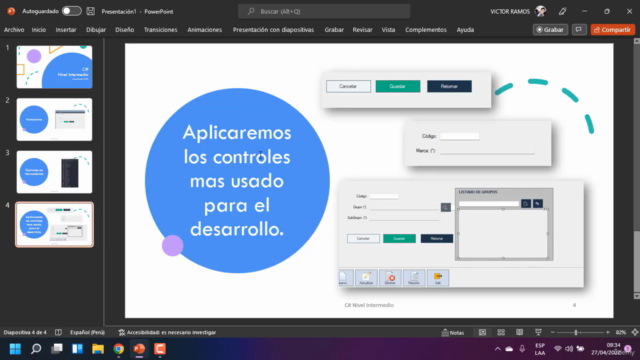Start slideshow from status bar icon
Screen dimensions: 640x360
538,332
